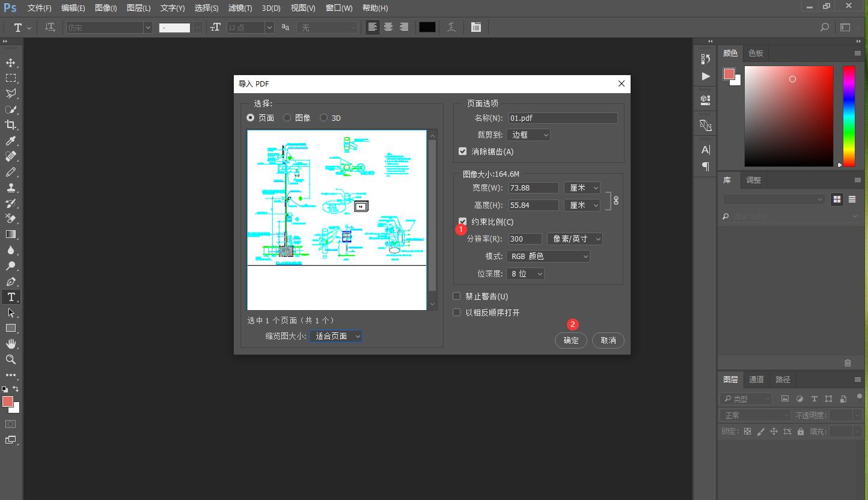
Task: Open the 滤镜(T) menu
Action: click(x=240, y=8)
